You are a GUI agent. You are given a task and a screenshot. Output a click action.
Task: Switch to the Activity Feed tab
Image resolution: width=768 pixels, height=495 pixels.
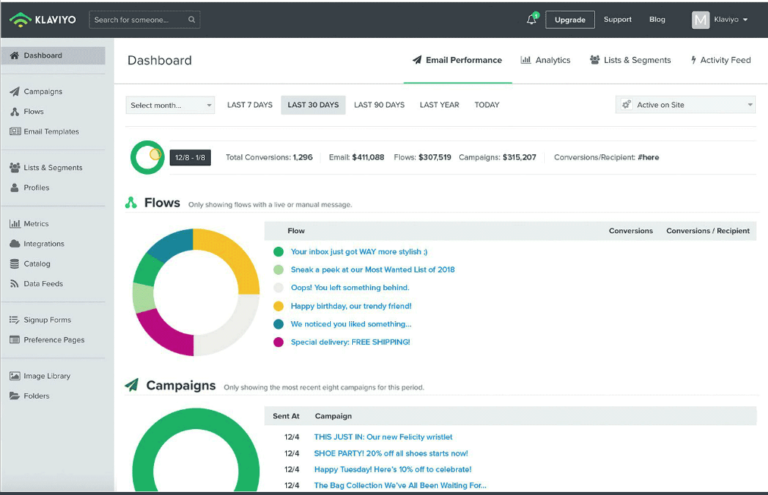pos(720,60)
